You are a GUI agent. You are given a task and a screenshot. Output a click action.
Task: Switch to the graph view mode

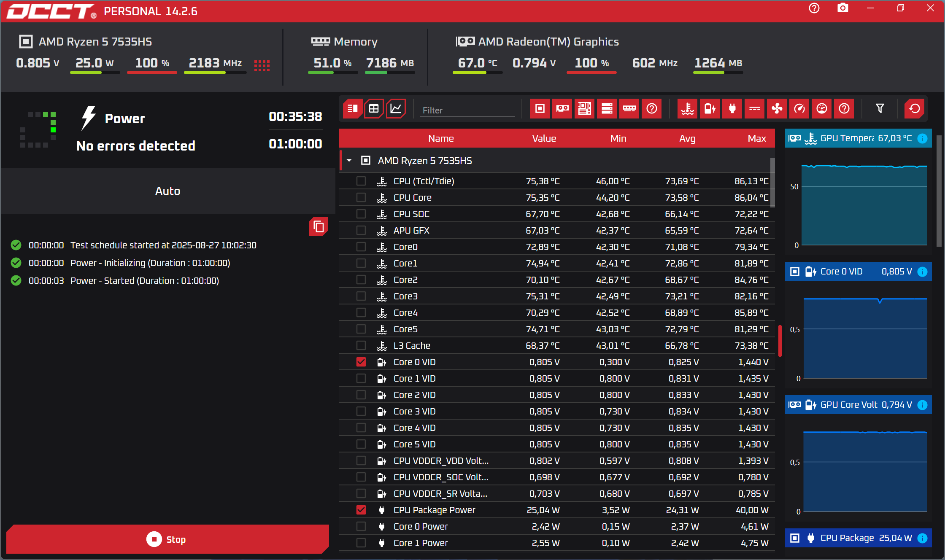(x=396, y=109)
